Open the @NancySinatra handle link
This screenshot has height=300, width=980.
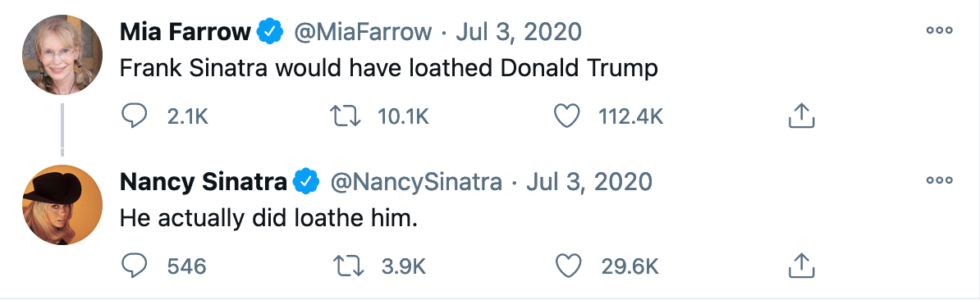point(415,181)
